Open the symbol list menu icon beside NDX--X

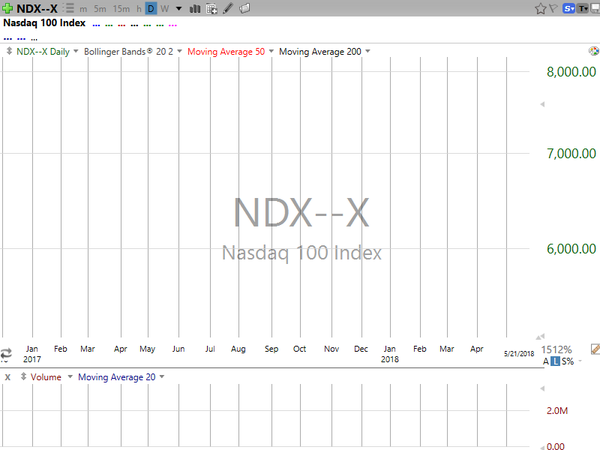pyautogui.click(x=69, y=8)
